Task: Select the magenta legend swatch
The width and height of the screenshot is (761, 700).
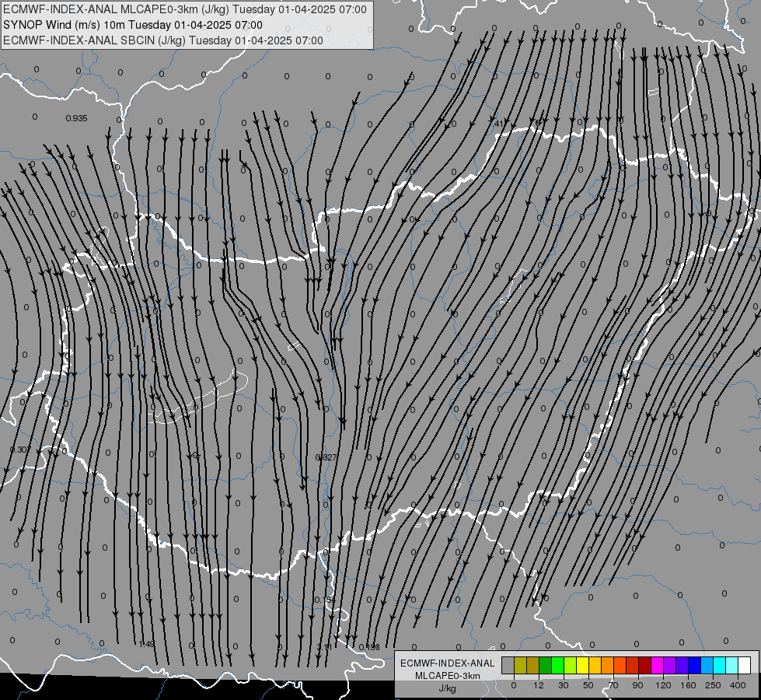Action: coord(657,665)
